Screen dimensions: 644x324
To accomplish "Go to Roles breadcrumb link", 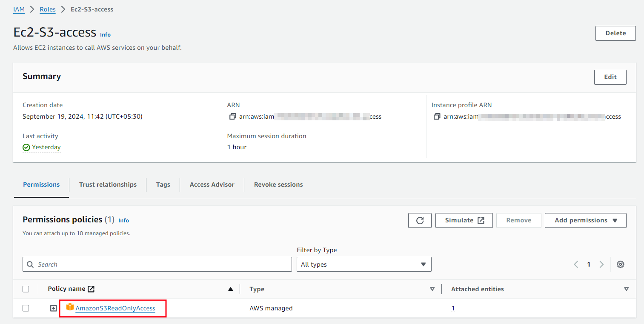I will [48, 9].
